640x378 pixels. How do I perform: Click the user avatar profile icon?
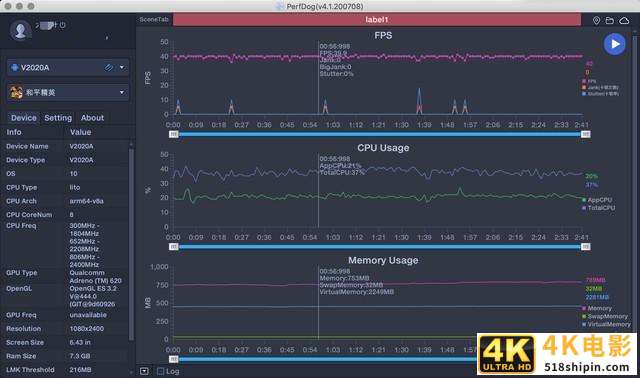(x=20, y=30)
